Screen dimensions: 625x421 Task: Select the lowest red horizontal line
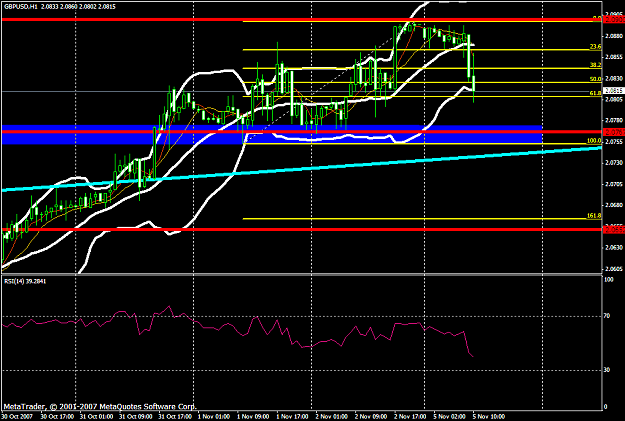point(301,230)
